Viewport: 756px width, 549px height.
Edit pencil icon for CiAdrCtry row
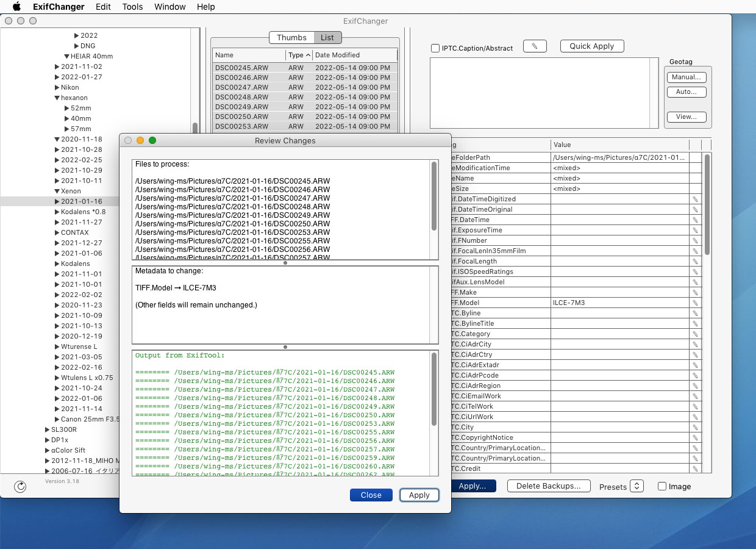695,355
